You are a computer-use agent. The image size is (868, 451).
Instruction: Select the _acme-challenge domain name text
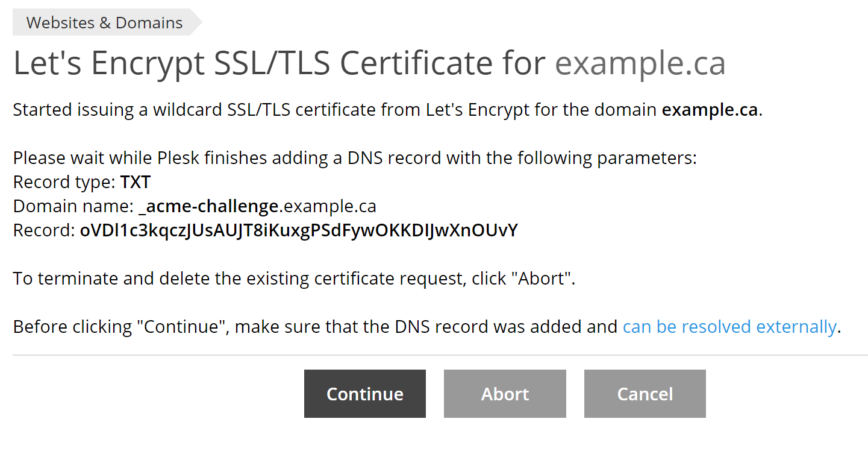point(209,206)
